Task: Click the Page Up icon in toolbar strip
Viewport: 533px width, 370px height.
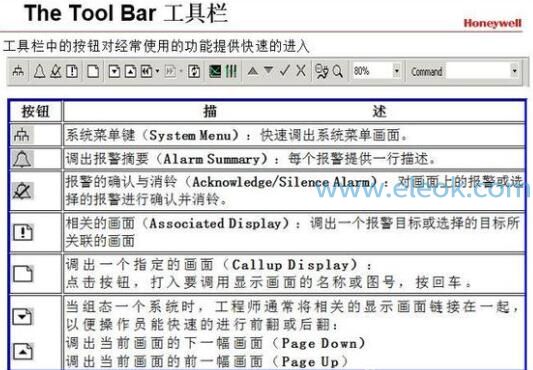Action: point(131,71)
